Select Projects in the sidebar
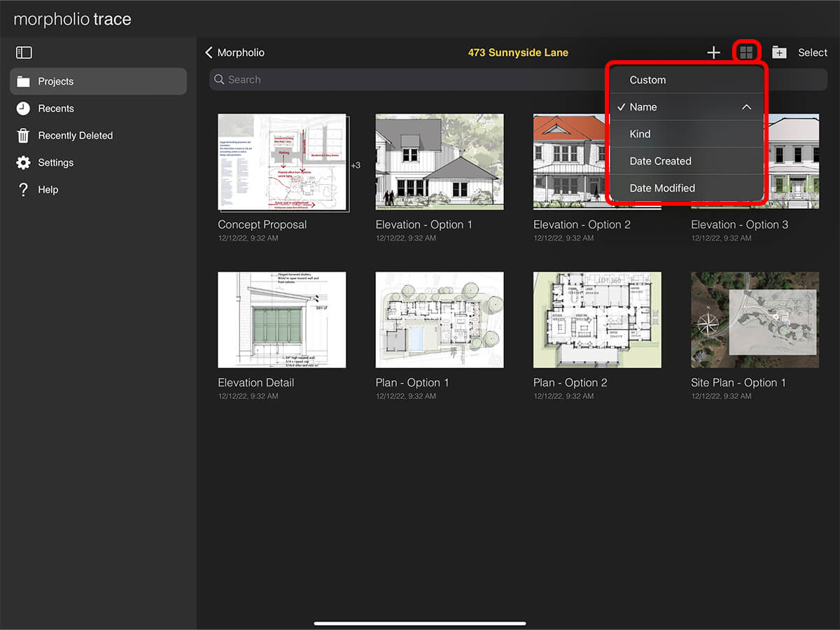840x630 pixels. pyautogui.click(x=98, y=81)
